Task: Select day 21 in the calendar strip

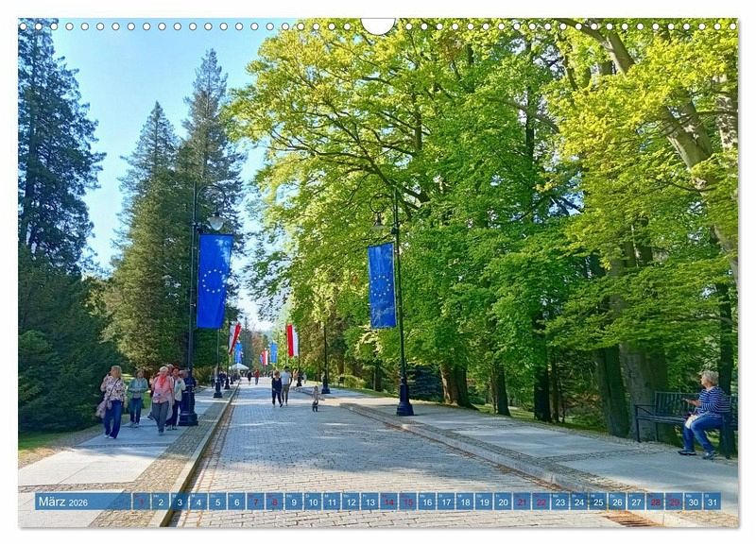Action: [523, 502]
